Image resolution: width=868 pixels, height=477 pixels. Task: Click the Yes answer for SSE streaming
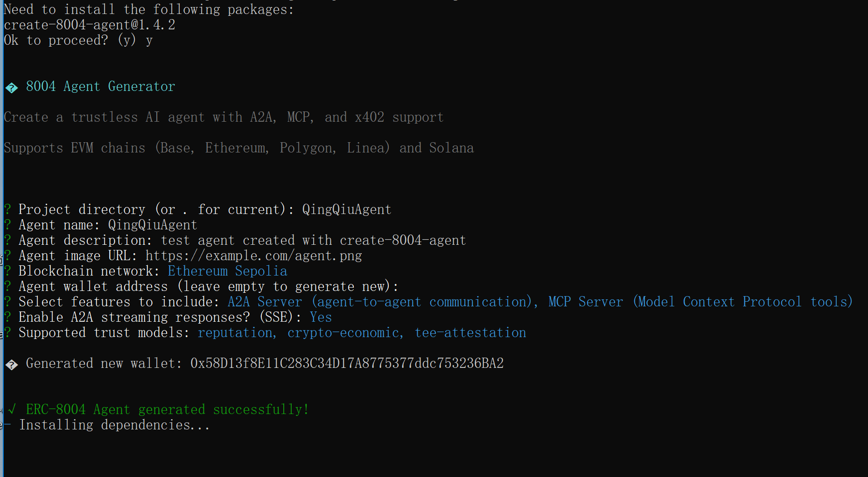(321, 317)
